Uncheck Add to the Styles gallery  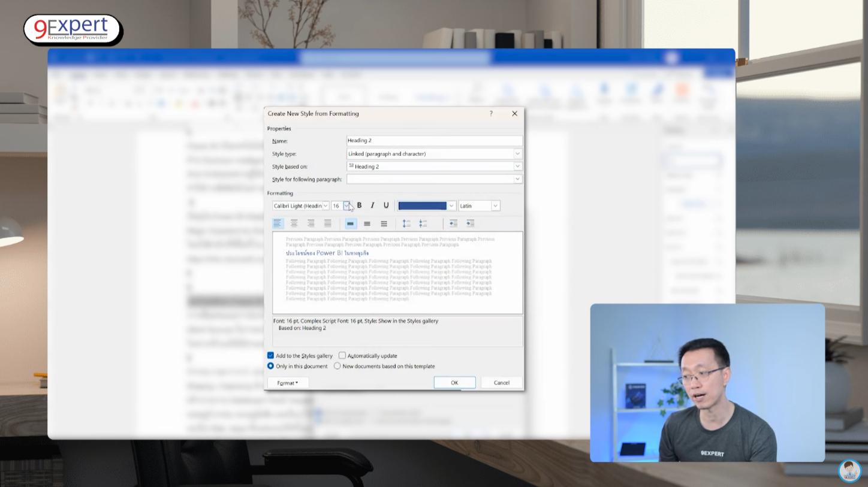[x=271, y=355]
